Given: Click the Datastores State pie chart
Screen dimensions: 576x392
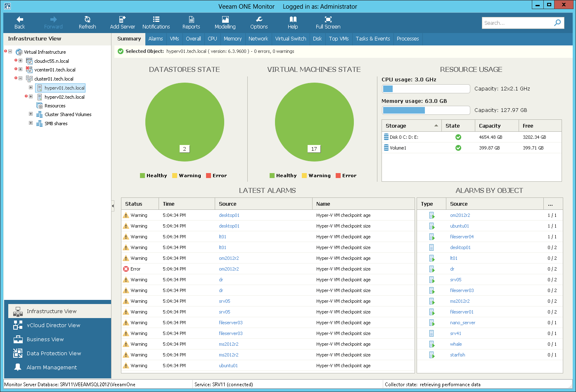Looking at the screenshot, I should pyautogui.click(x=185, y=122).
